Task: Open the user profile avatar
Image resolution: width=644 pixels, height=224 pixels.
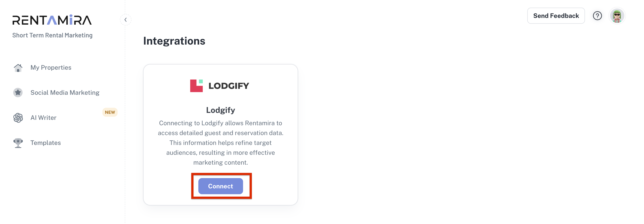Action: click(x=617, y=16)
